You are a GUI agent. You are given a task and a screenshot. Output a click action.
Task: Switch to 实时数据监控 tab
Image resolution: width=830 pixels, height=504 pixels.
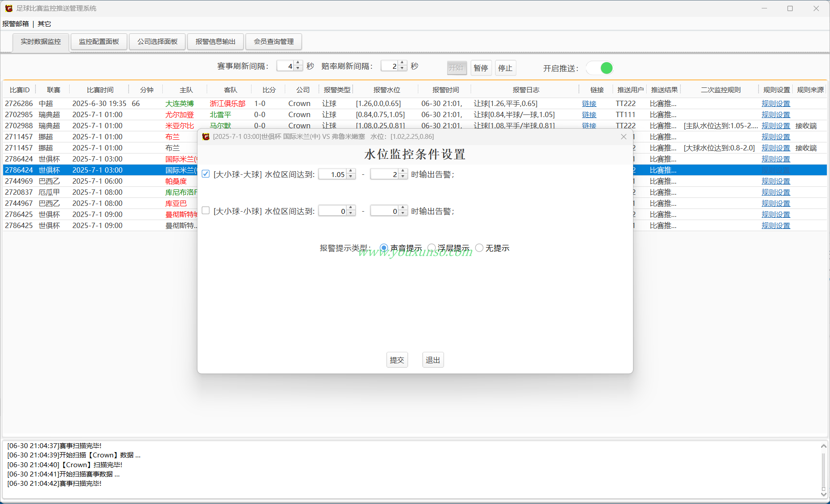(x=41, y=42)
